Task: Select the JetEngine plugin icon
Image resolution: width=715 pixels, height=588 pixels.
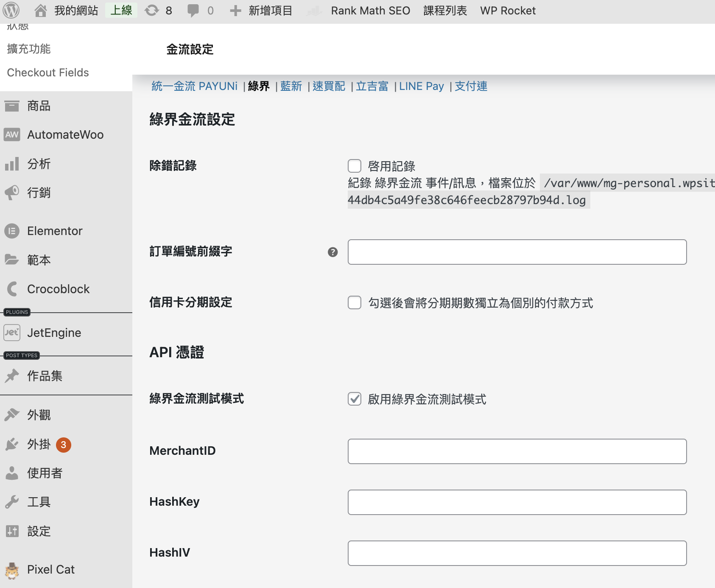Action: [11, 333]
